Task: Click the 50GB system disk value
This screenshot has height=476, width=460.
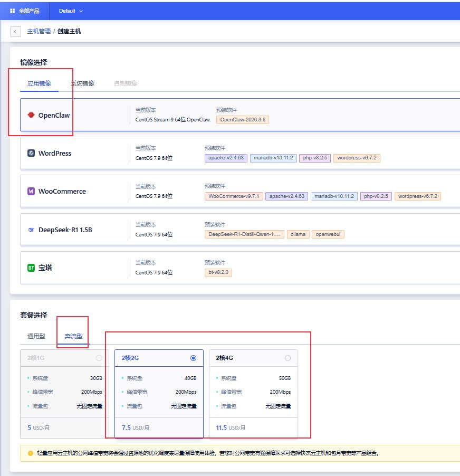Action: coord(285,378)
